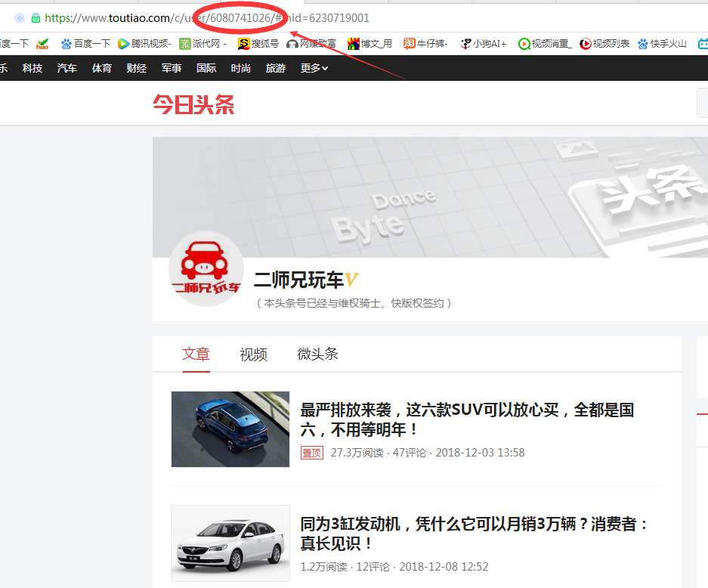Open the 派代网 bookmark
708x588 pixels.
tap(203, 44)
